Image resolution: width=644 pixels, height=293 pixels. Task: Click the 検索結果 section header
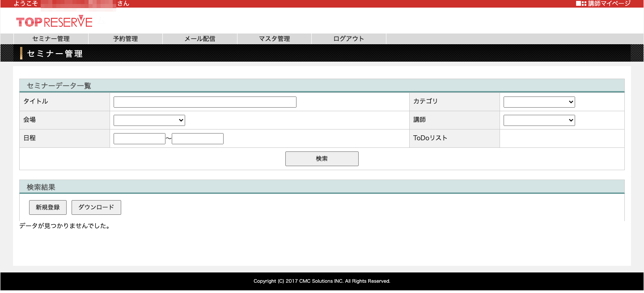(41, 187)
